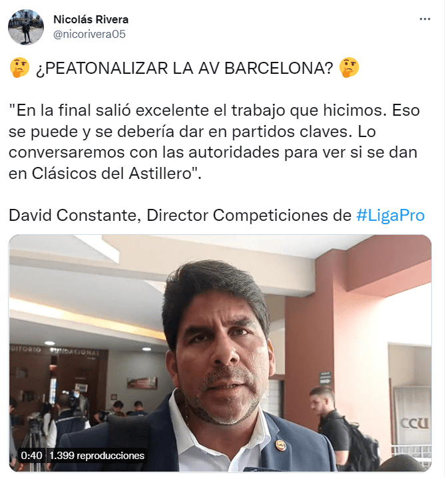Open the Nicolás Rivera display name
The width and height of the screenshot is (448, 477).
click(x=91, y=19)
